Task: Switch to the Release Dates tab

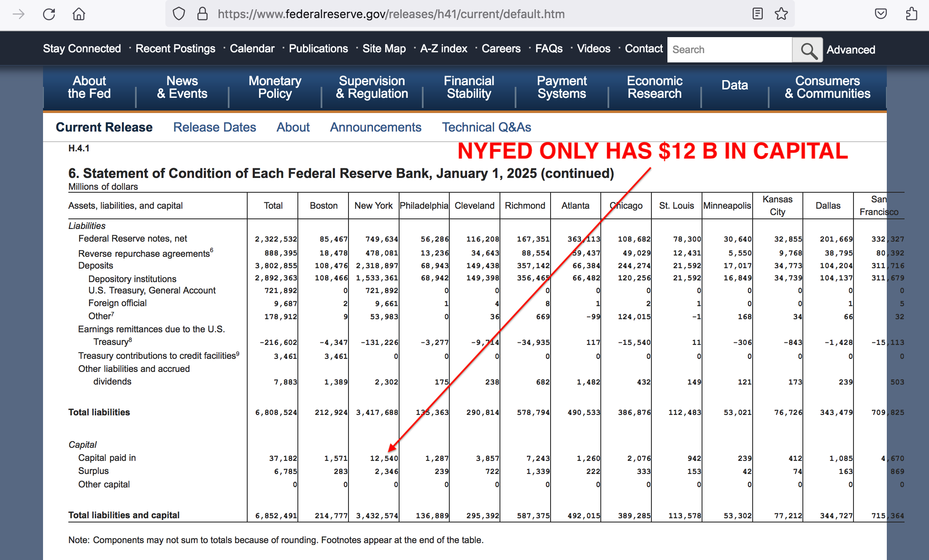Action: [214, 127]
